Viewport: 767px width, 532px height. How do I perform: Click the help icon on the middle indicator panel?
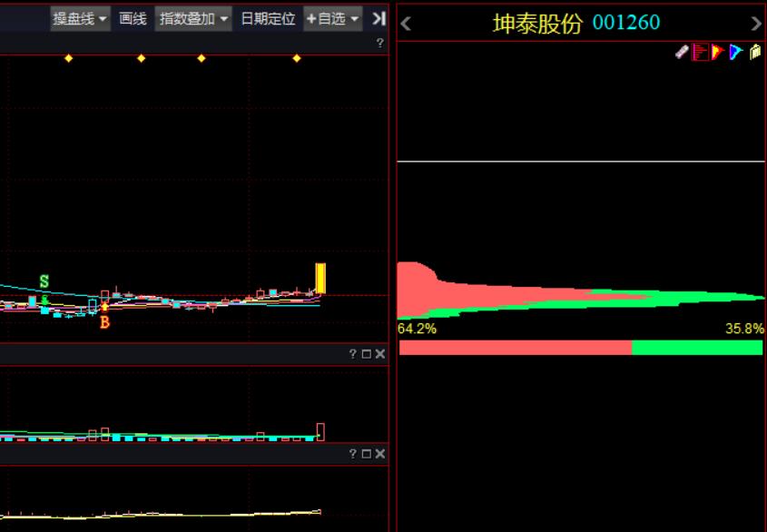(353, 352)
